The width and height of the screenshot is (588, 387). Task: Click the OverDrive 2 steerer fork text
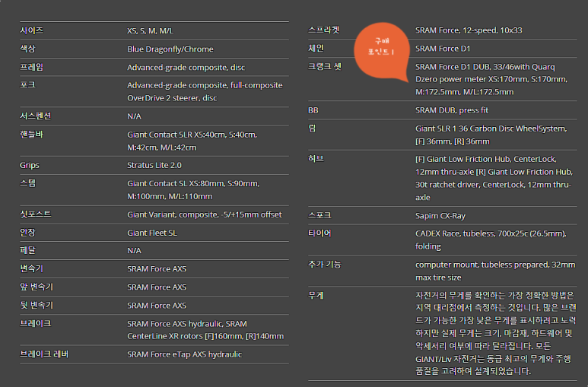click(172, 98)
